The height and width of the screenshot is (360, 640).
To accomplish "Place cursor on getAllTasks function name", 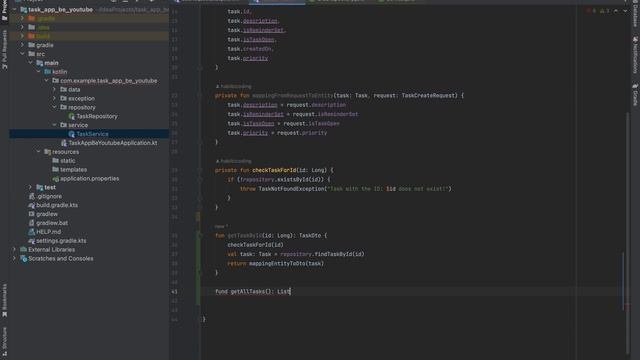I will pyautogui.click(x=247, y=291).
